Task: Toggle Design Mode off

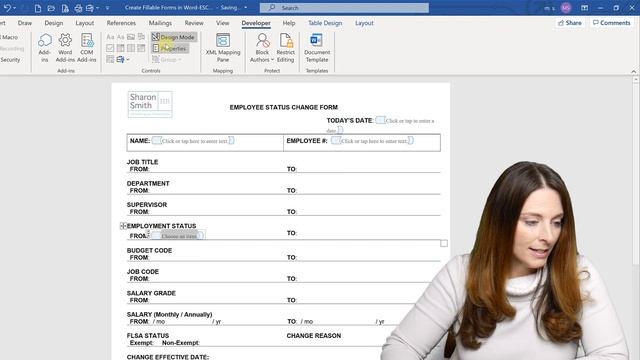Action: click(x=173, y=37)
